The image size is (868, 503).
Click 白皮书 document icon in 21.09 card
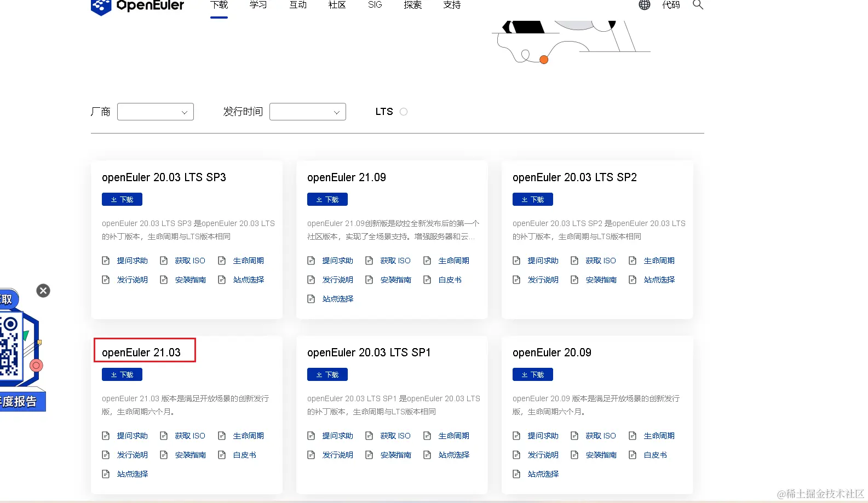click(x=427, y=280)
